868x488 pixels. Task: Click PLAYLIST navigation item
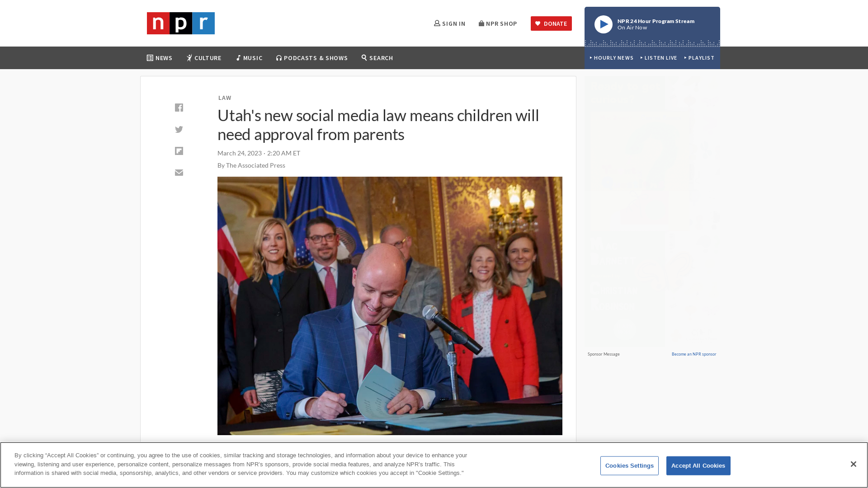pyautogui.click(x=700, y=57)
